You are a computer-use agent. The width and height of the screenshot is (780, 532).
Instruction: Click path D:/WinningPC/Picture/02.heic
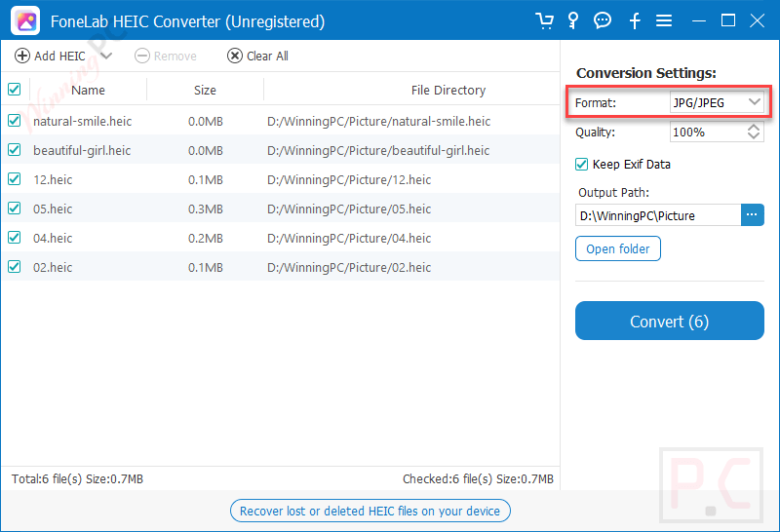[x=349, y=268]
